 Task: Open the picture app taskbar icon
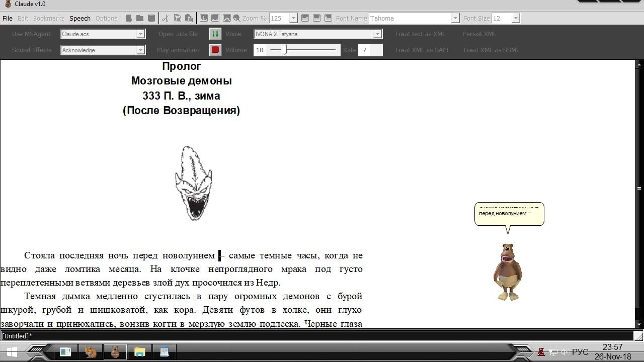[165, 352]
